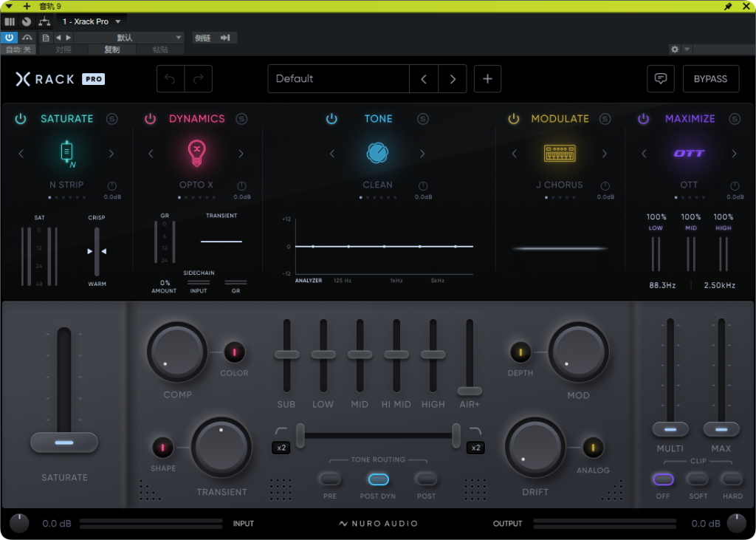Toggle TONE module power
Viewport: 756px width, 540px height.
click(x=331, y=119)
